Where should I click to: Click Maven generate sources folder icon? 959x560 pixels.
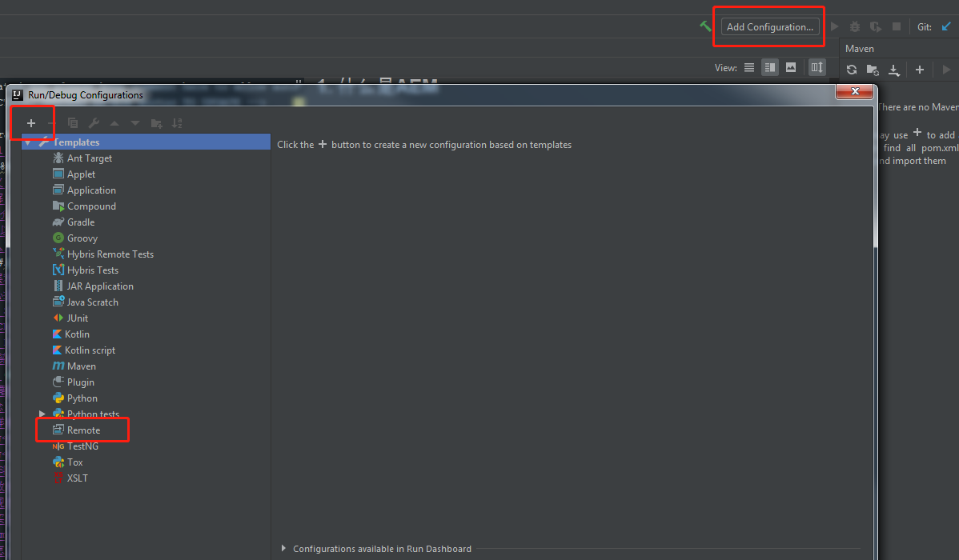pos(873,70)
